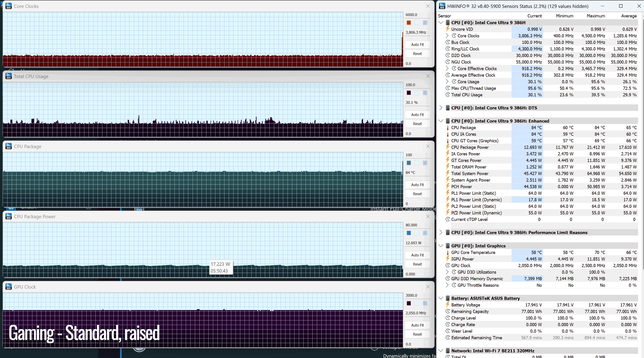Click the 3000.0 maximum field in GPU Clock graph
The width and height of the screenshot is (644, 358).
click(417, 295)
